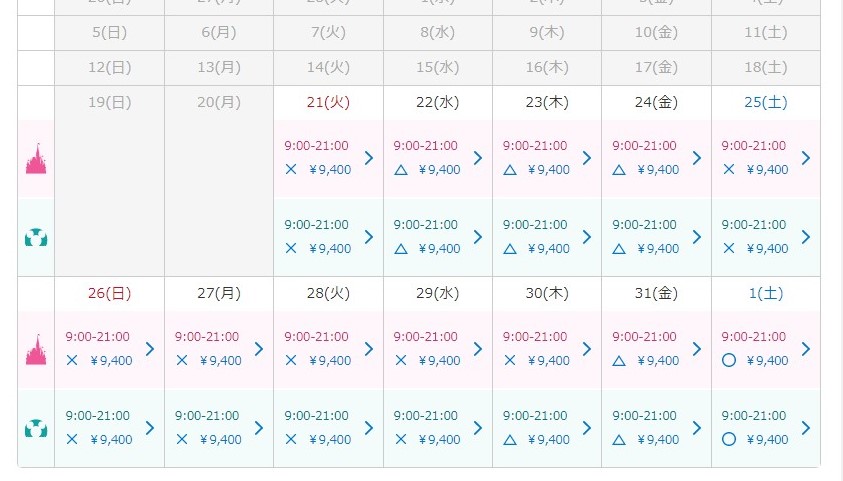The height and width of the screenshot is (481, 843).
Task: Open the castle park chevron for 23(木)
Action: (587, 158)
